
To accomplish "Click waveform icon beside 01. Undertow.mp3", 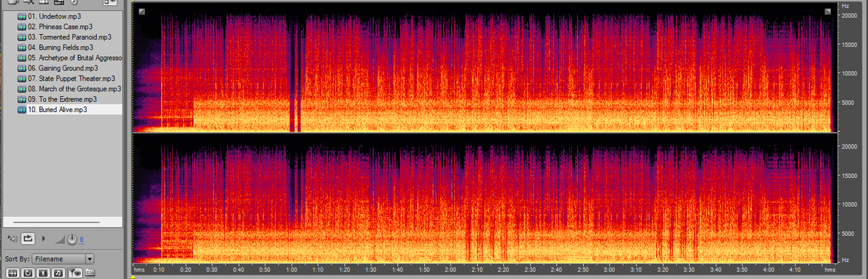I will [22, 16].
